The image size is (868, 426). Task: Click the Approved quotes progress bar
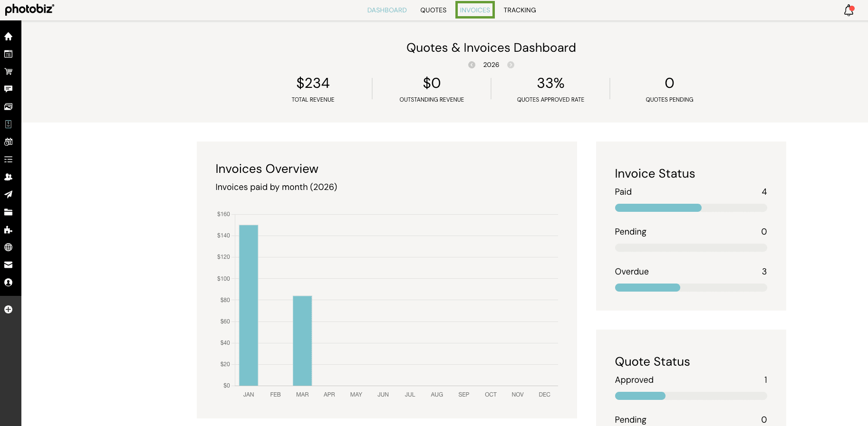click(x=691, y=396)
